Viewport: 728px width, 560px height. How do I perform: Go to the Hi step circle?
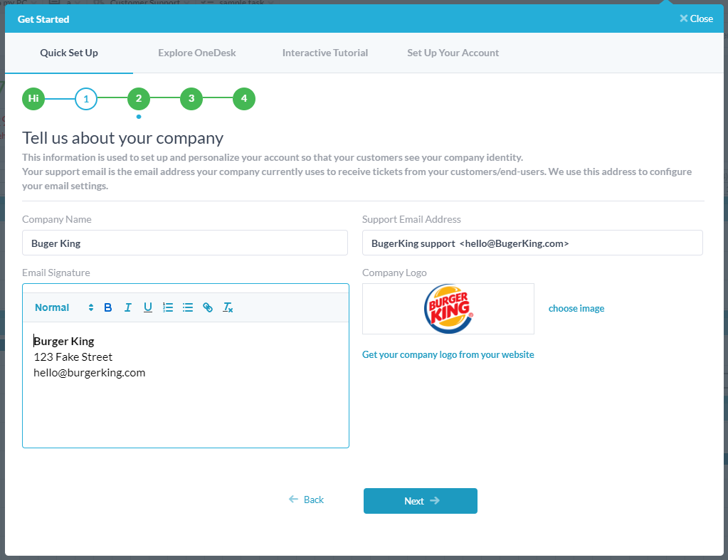tap(33, 98)
